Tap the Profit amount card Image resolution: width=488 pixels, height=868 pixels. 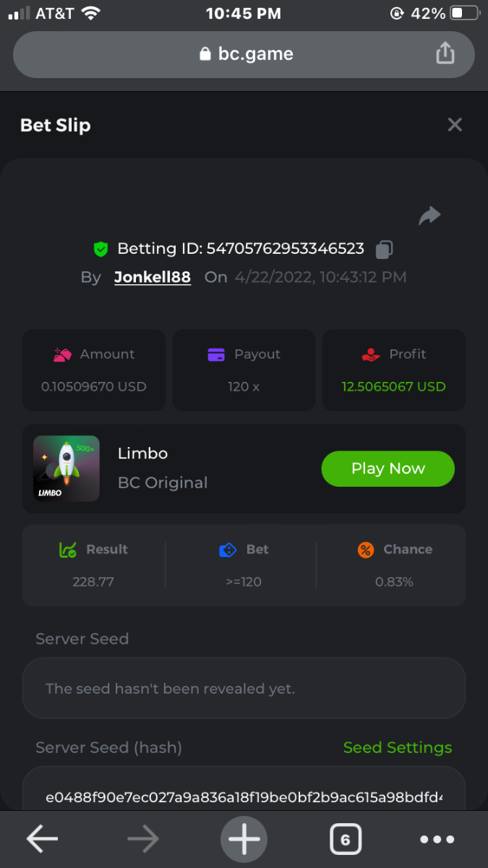coord(393,370)
